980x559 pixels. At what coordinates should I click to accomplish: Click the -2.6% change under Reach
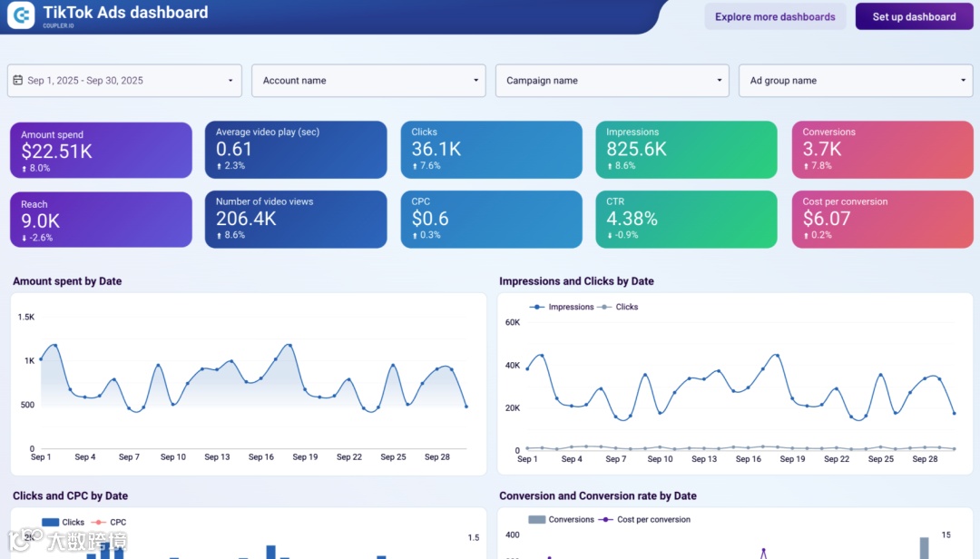click(x=41, y=238)
